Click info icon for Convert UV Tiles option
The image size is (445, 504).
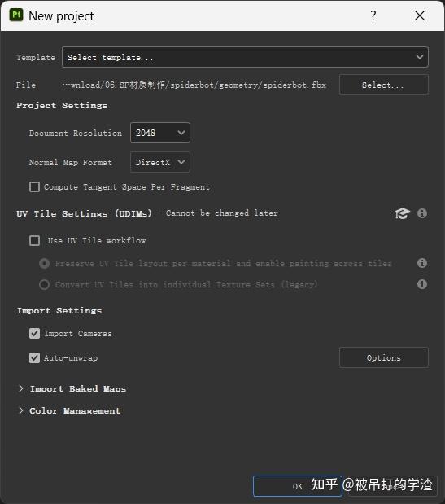point(422,284)
